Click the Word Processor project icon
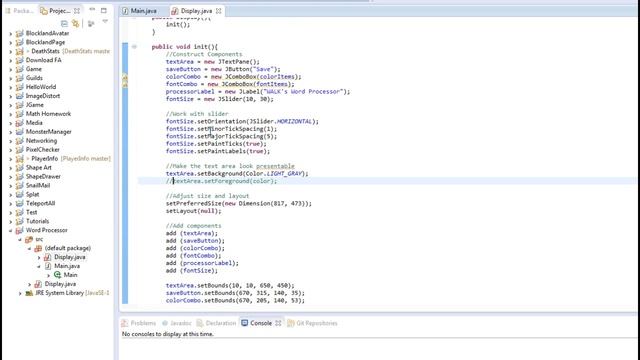 [x=19, y=231]
